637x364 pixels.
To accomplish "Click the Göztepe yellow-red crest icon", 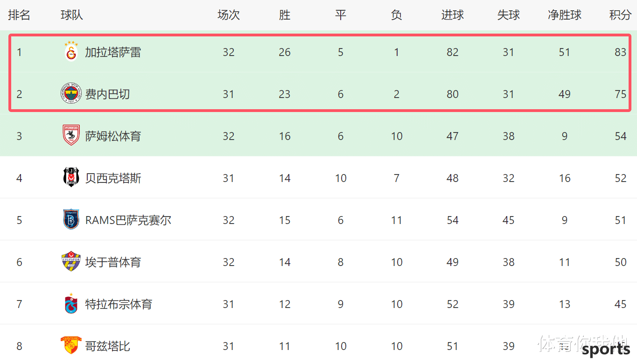I will tap(71, 345).
